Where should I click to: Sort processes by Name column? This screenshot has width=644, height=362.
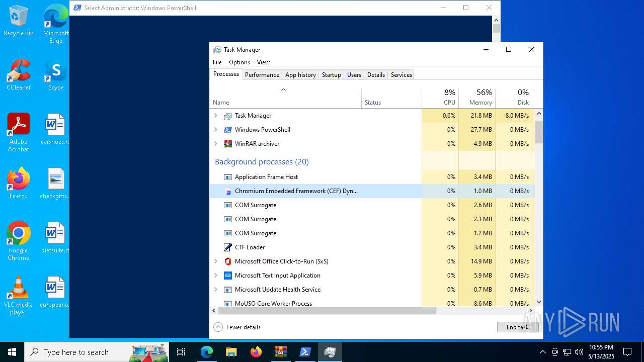(285, 97)
